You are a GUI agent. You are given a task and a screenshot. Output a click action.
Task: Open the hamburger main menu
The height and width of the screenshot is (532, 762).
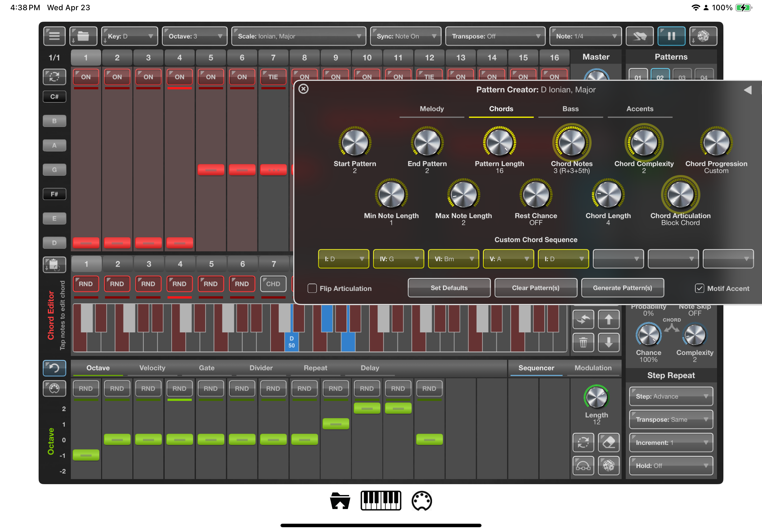55,36
